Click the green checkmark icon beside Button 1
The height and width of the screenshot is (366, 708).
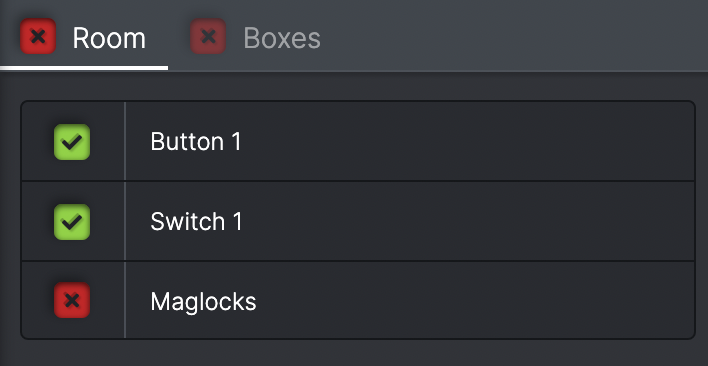72,142
